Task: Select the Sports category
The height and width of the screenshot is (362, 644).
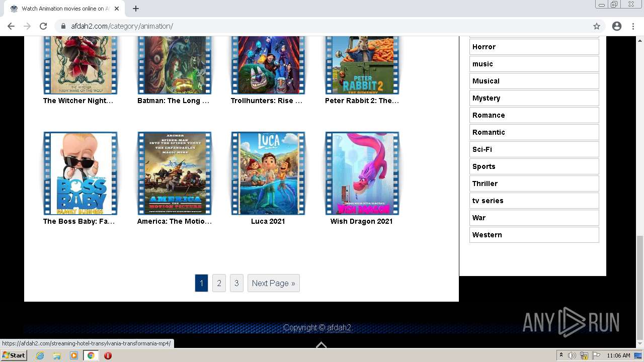Action: click(x=534, y=166)
